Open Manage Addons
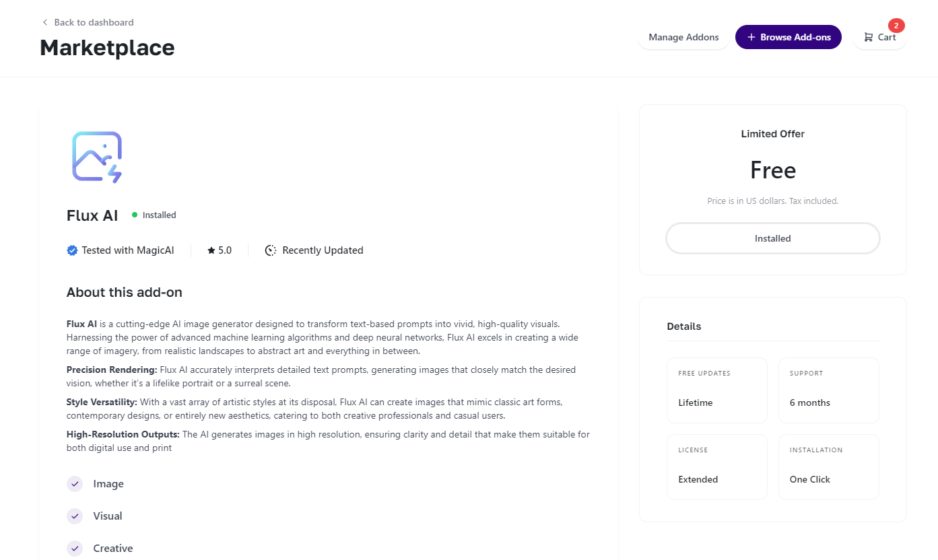The width and height of the screenshot is (938, 560). click(x=683, y=38)
